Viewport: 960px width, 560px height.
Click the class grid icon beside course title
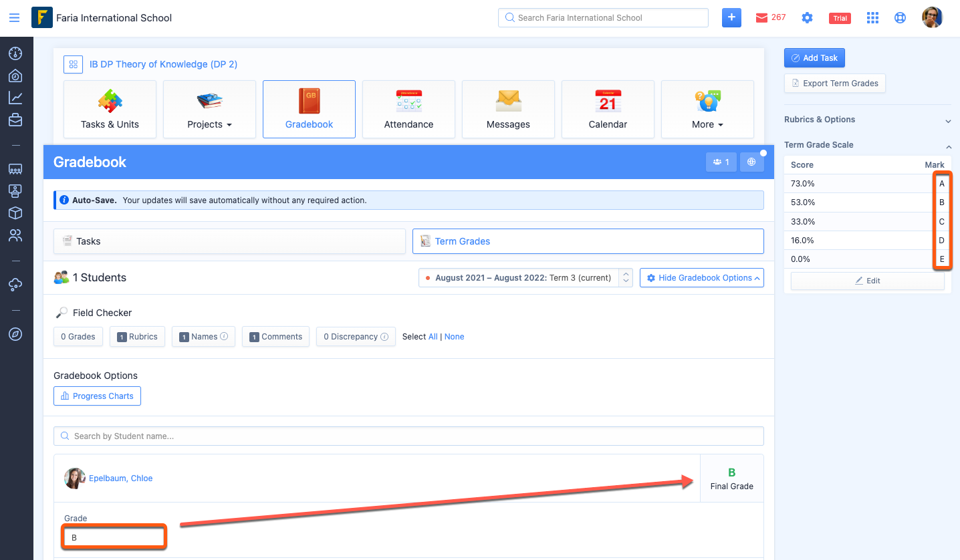[73, 64]
